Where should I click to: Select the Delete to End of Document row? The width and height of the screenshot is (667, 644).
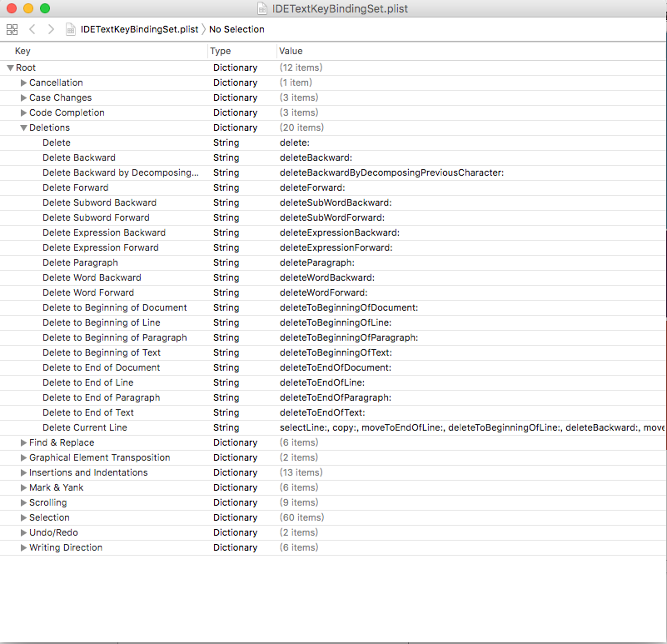[x=101, y=367]
